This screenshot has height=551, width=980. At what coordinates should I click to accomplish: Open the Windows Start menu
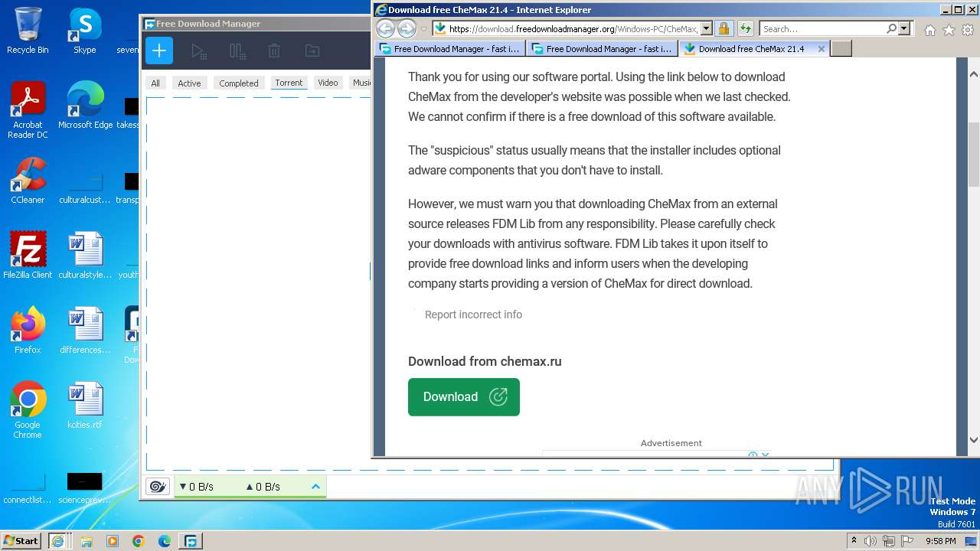coord(21,541)
